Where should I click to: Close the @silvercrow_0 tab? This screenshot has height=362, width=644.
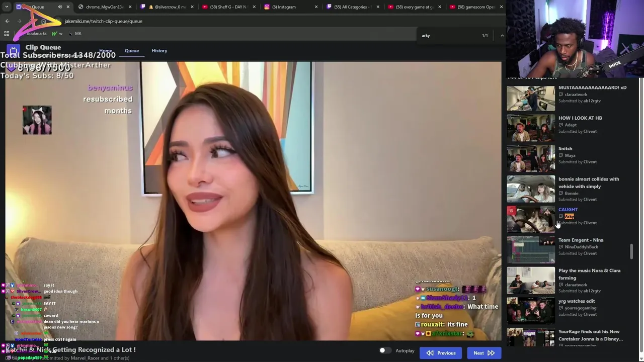click(x=192, y=7)
